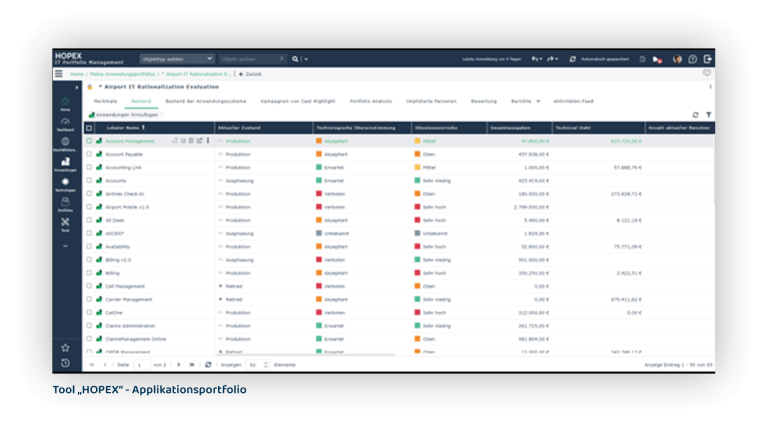768x428 pixels.
Task: Open the Aktivitäten-Feed tab
Action: pyautogui.click(x=573, y=101)
